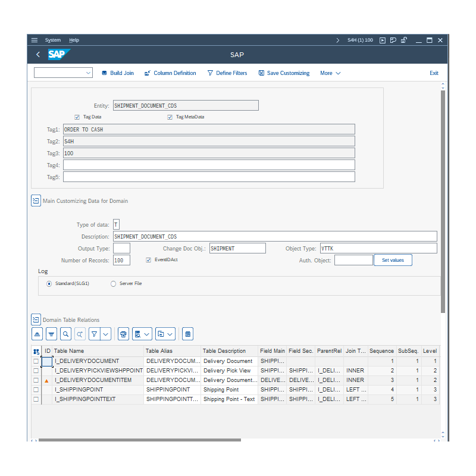Click the find magnifier icon
The width and height of the screenshot is (476, 476).
(65, 334)
